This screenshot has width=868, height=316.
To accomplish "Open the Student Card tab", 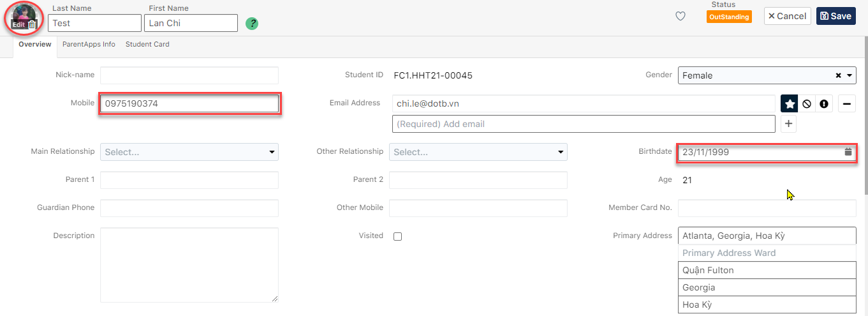I will 147,45.
